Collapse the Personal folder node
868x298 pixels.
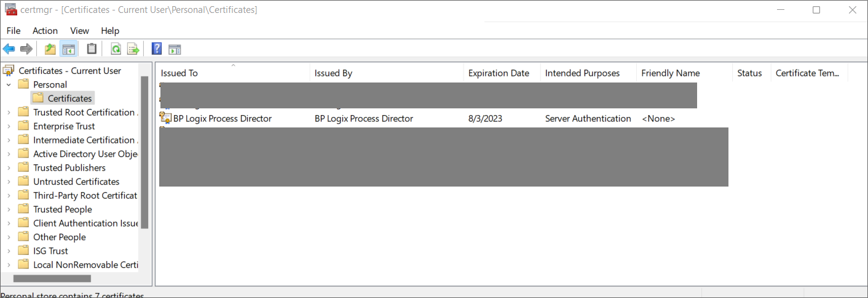9,85
